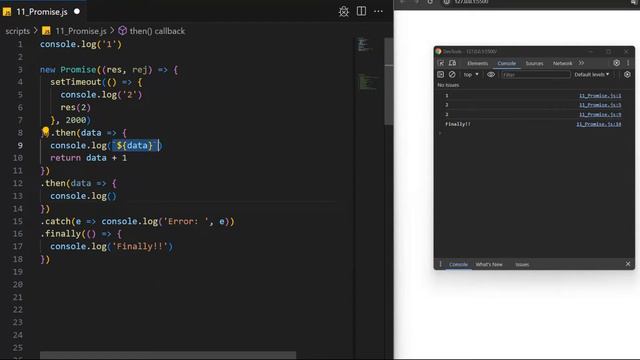Split the editor to the right
640x360 pixels.
pos(361,11)
